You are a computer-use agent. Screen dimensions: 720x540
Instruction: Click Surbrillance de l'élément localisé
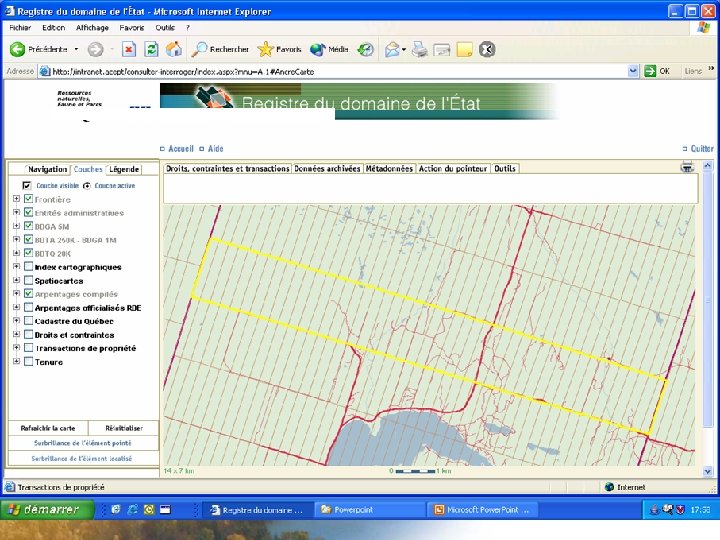pyautogui.click(x=82, y=458)
